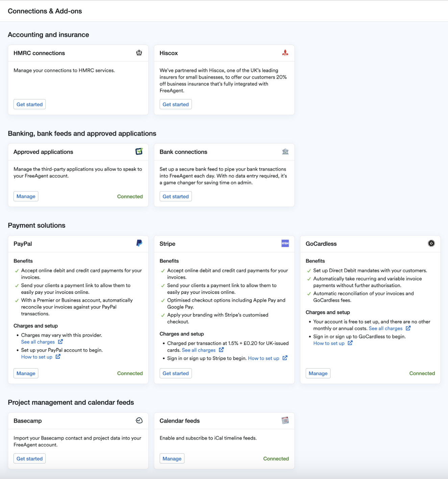Open GoCardless See all charges link

click(x=385, y=328)
